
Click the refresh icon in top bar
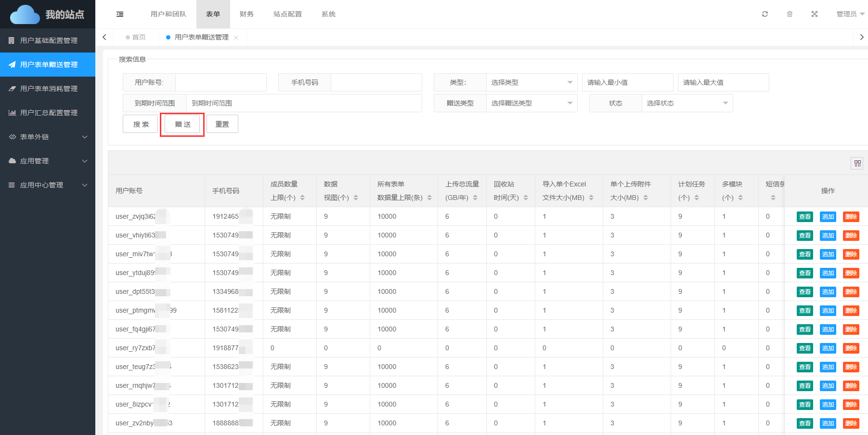click(765, 14)
